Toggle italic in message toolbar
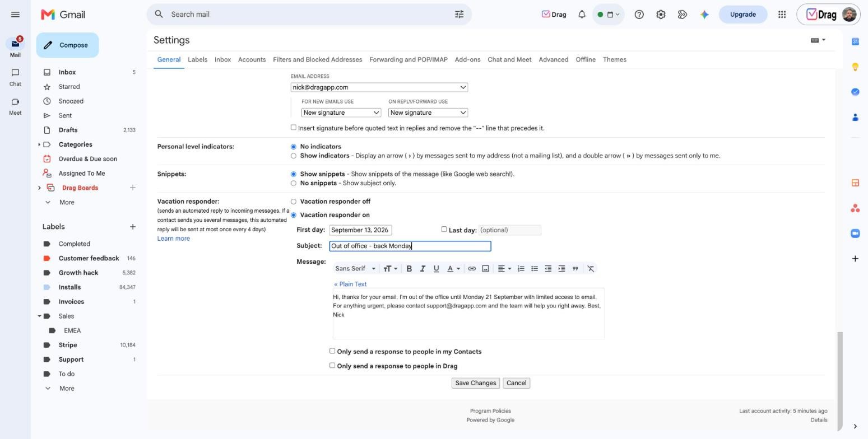 [423, 269]
